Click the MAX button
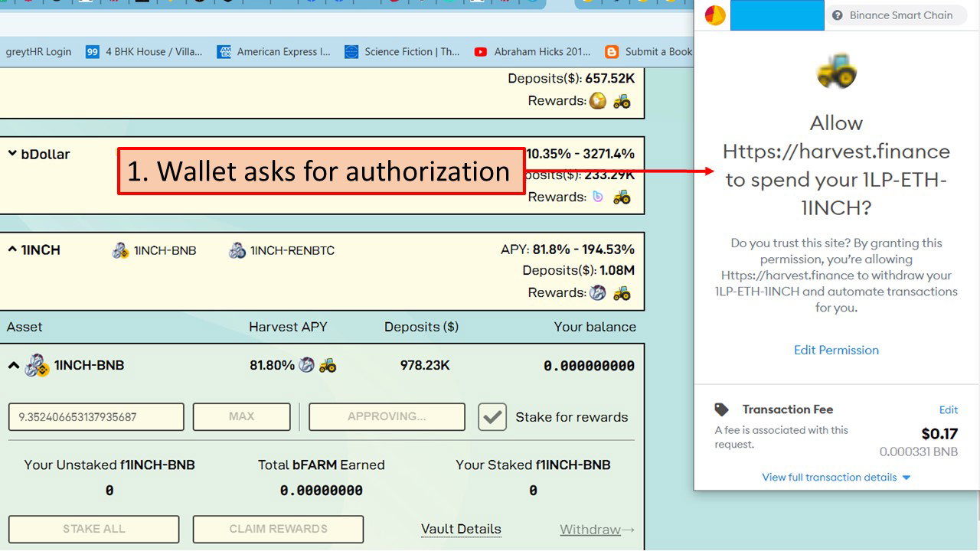The width and height of the screenshot is (980, 551). (241, 417)
